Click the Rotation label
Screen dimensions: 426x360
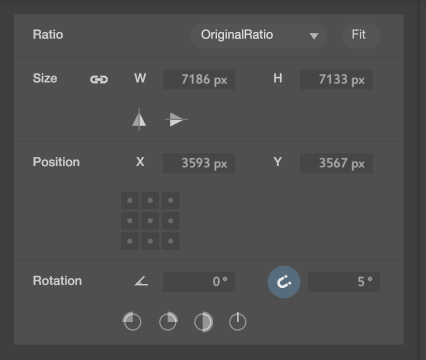click(57, 281)
